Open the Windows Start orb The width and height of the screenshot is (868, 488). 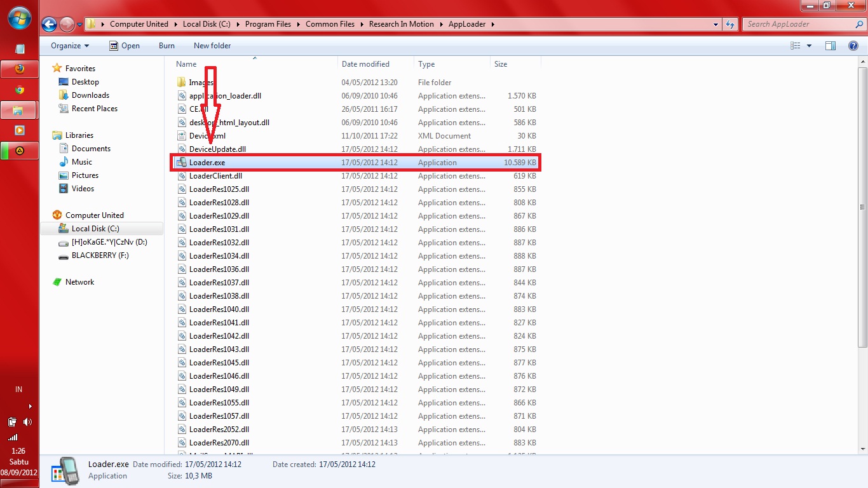[19, 18]
